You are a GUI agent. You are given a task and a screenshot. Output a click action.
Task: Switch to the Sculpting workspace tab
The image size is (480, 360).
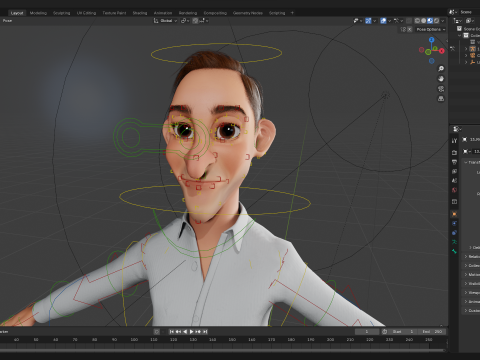tap(62, 13)
